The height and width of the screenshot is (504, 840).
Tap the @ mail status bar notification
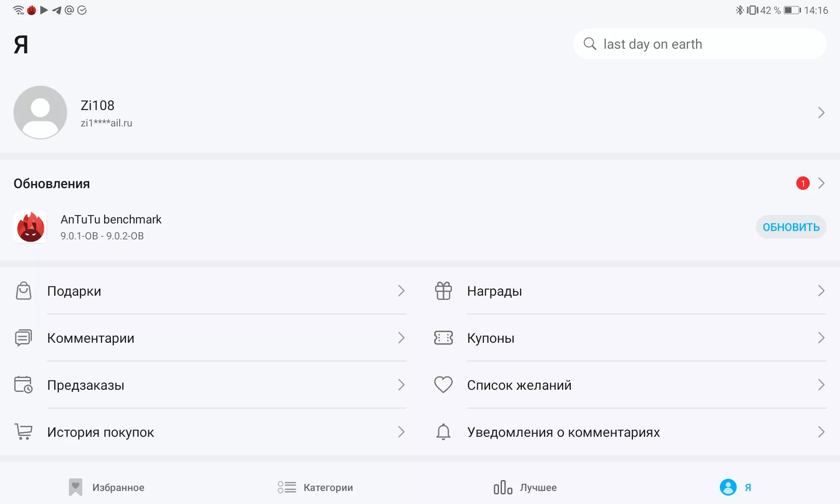[x=69, y=10]
